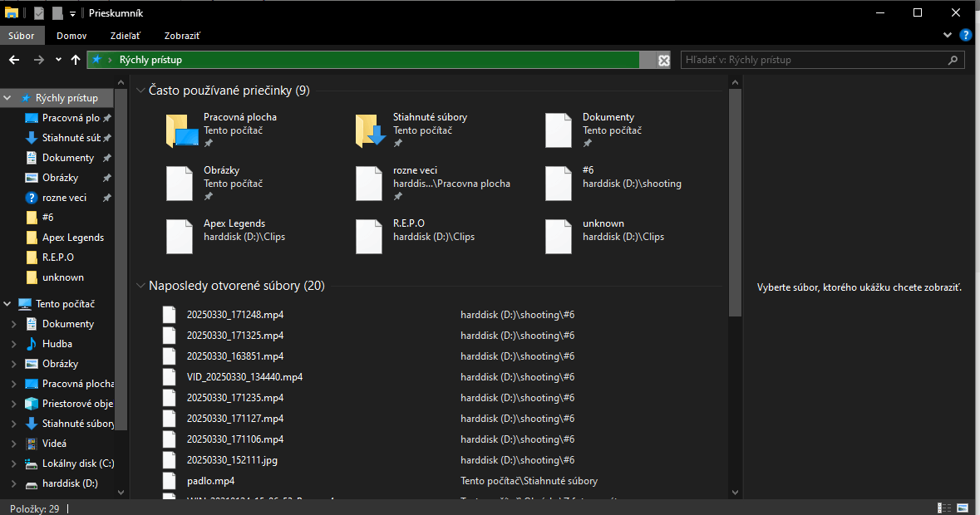
Task: Select Pracovná plo in Quick access sidebar
Action: pos(71,118)
